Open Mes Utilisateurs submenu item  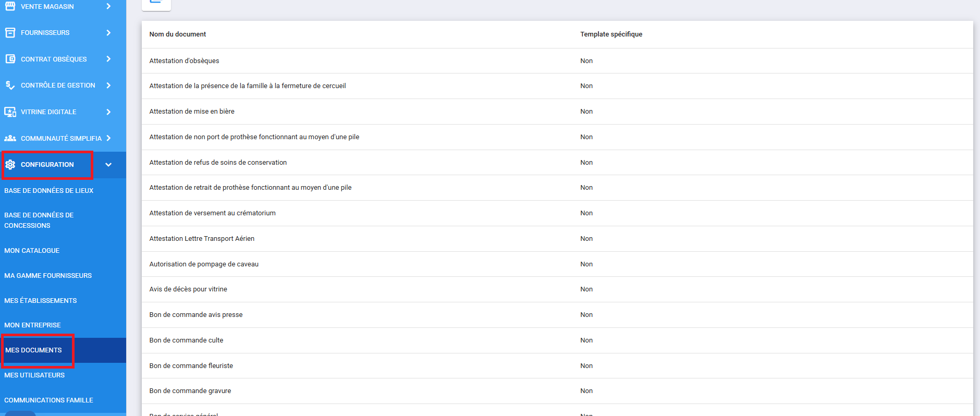coord(34,375)
